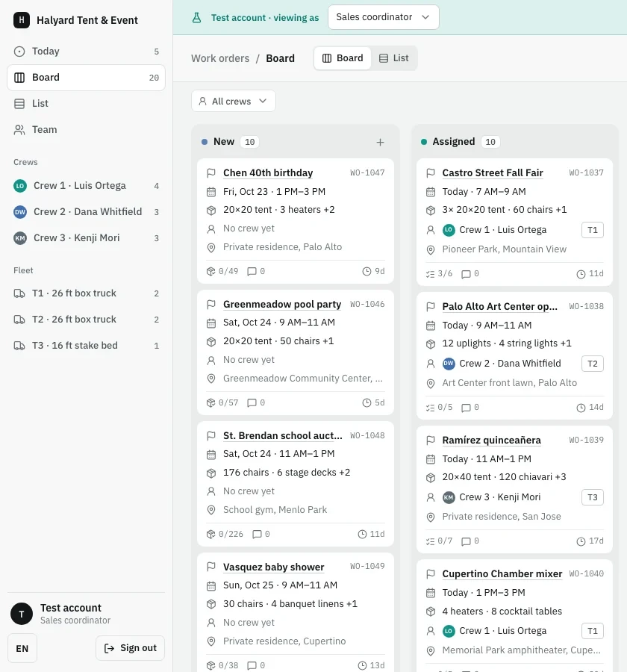Open List in the sidebar navigation

86,104
